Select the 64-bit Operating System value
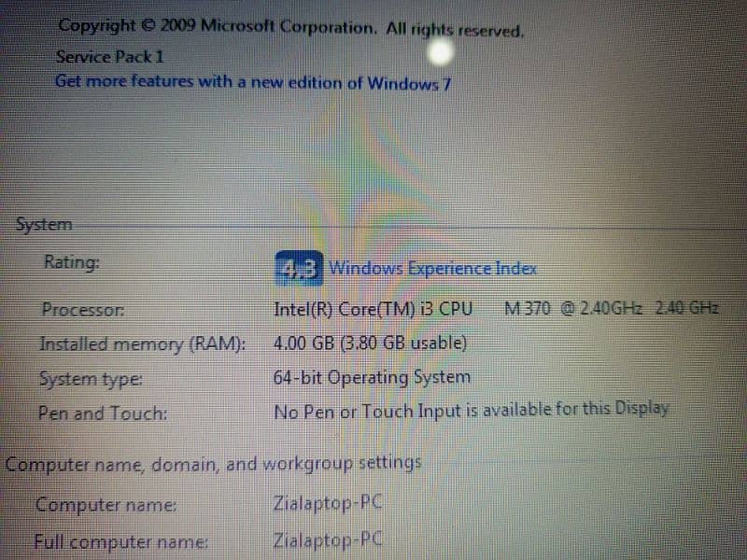Screen dimensions: 747x560 click(x=372, y=378)
